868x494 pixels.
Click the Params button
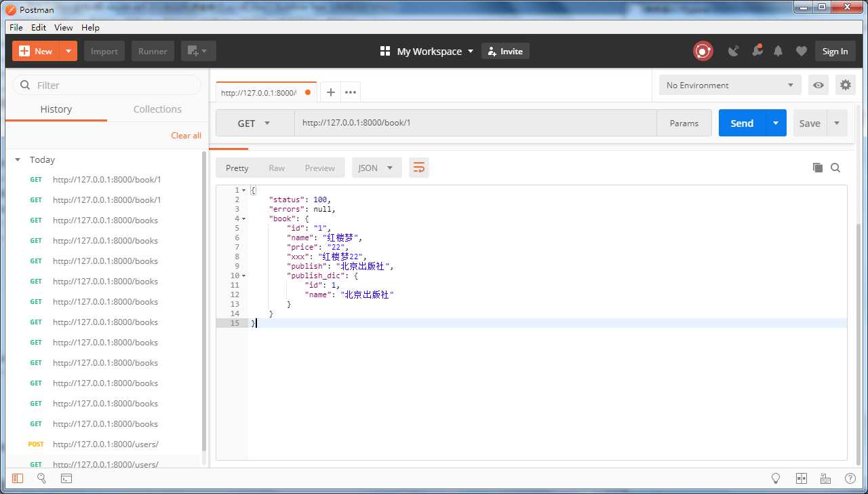(x=684, y=123)
